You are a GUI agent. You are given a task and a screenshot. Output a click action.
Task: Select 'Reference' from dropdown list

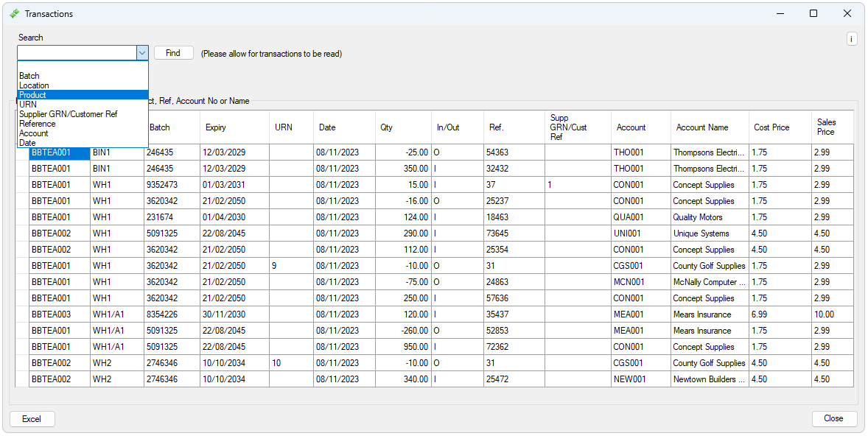pos(38,124)
